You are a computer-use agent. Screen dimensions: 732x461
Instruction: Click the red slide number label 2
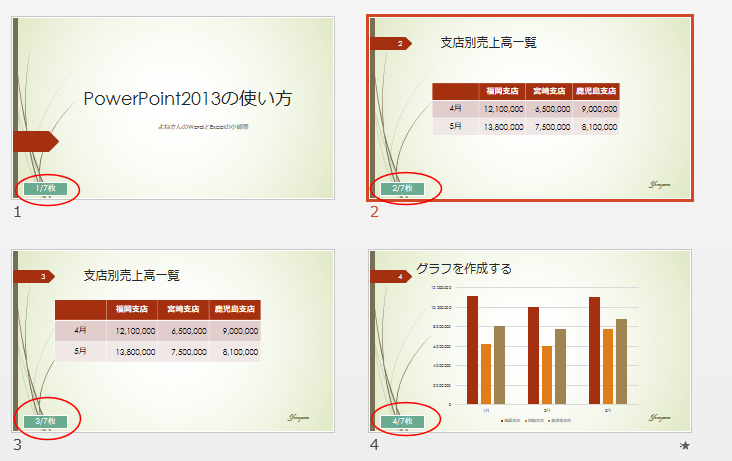(x=374, y=212)
